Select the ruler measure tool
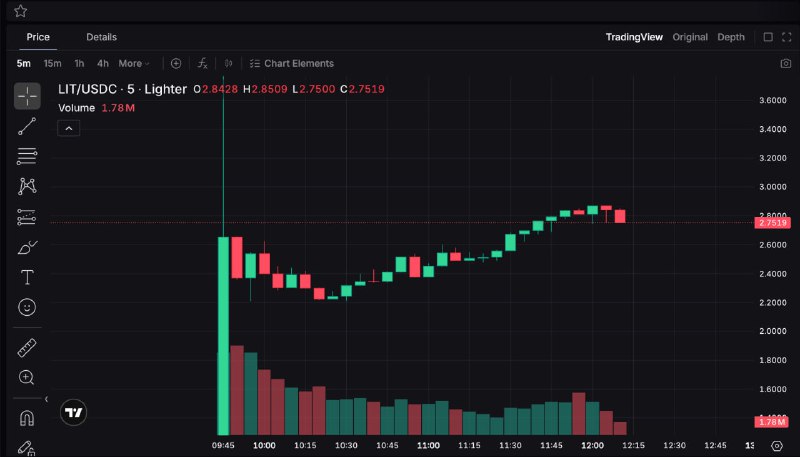Screen dimensions: 800x457 tap(27, 348)
